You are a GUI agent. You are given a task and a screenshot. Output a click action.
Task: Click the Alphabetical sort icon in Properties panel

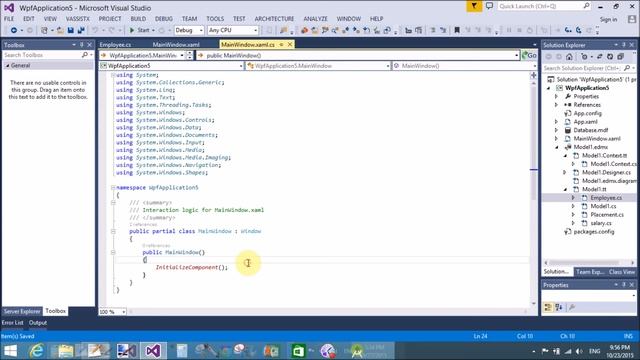tap(559, 307)
